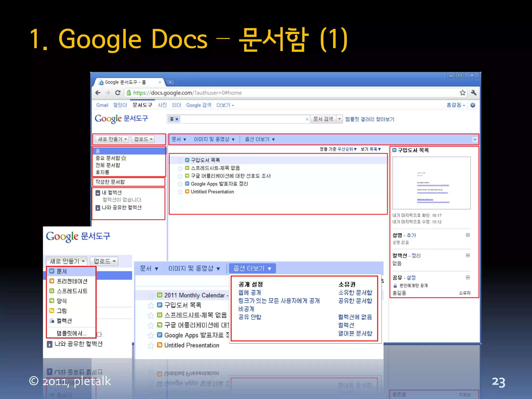Image resolution: width=532 pixels, height=399 pixels.
Task: Remove the 홈 filter chip from search box
Action: pyautogui.click(x=177, y=119)
